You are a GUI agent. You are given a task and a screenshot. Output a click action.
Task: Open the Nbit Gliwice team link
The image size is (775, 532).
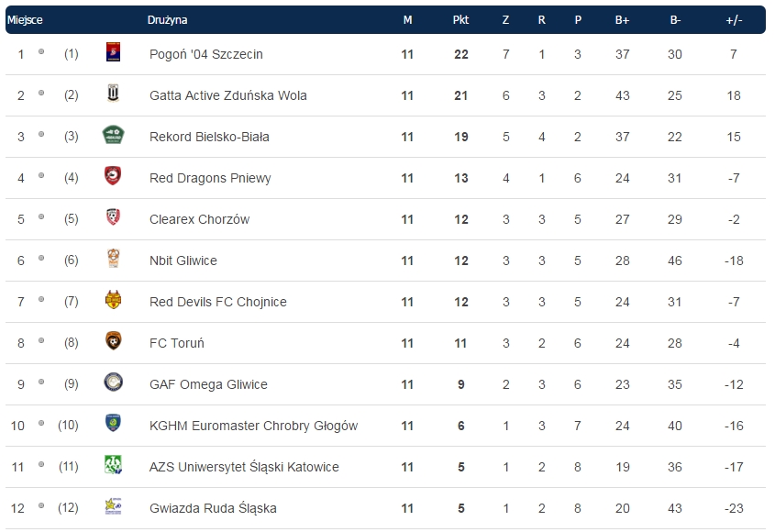183,260
